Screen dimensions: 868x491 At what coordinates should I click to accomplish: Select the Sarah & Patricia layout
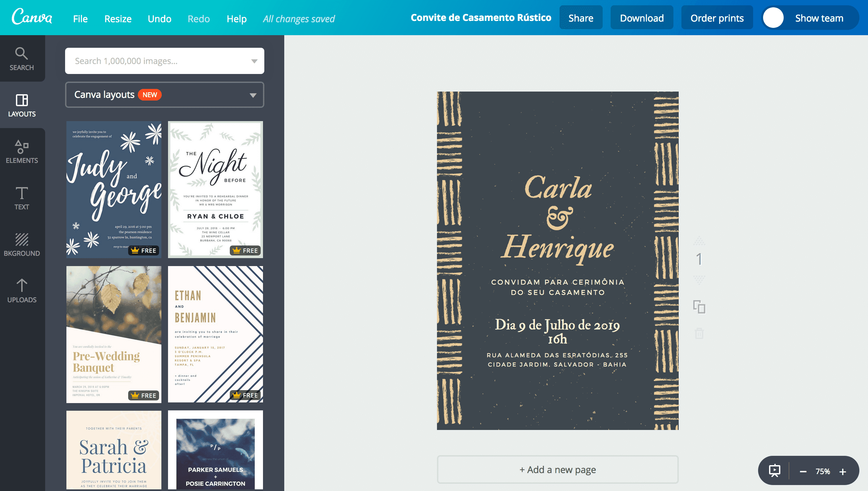tap(114, 450)
